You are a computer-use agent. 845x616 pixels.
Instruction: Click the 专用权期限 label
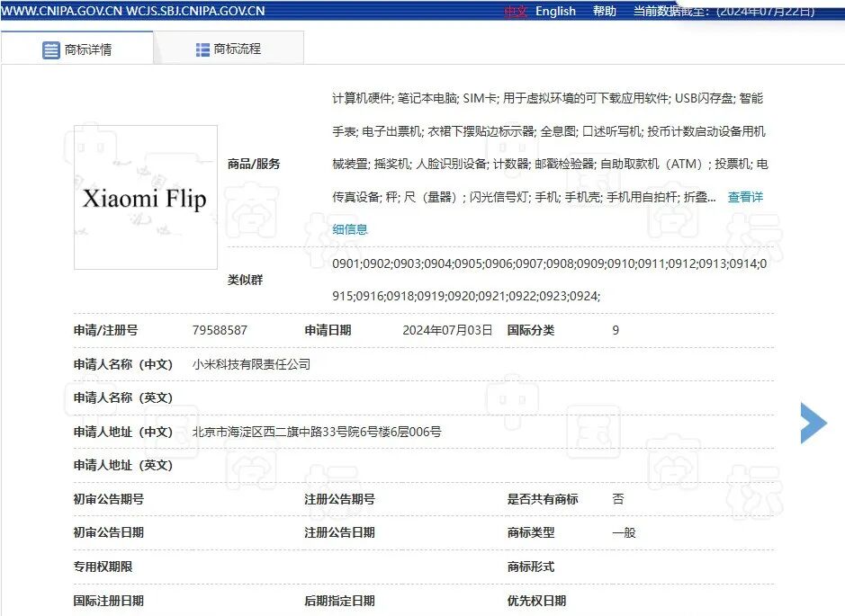(103, 567)
